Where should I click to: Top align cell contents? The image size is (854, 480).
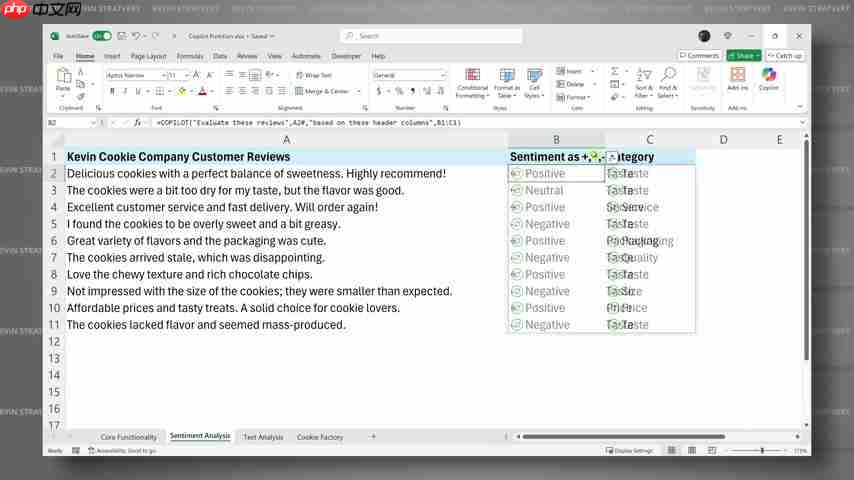[229, 75]
